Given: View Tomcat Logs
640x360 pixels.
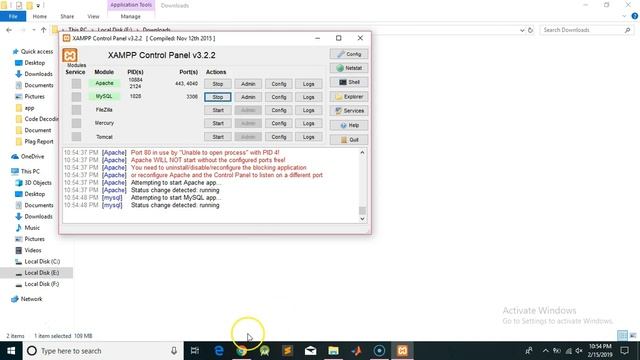Looking at the screenshot, I should point(309,137).
